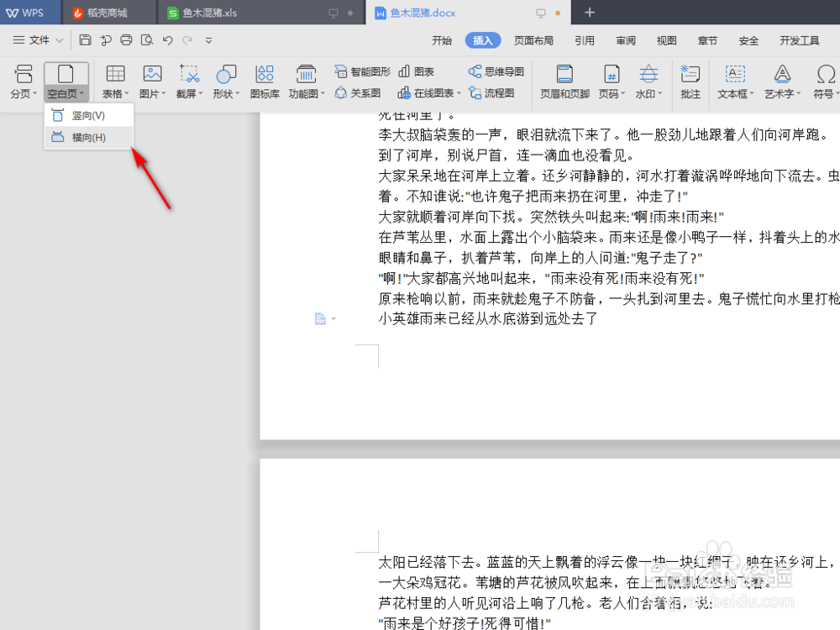
Task: Open the 功能图 gallery
Action: coord(307,81)
